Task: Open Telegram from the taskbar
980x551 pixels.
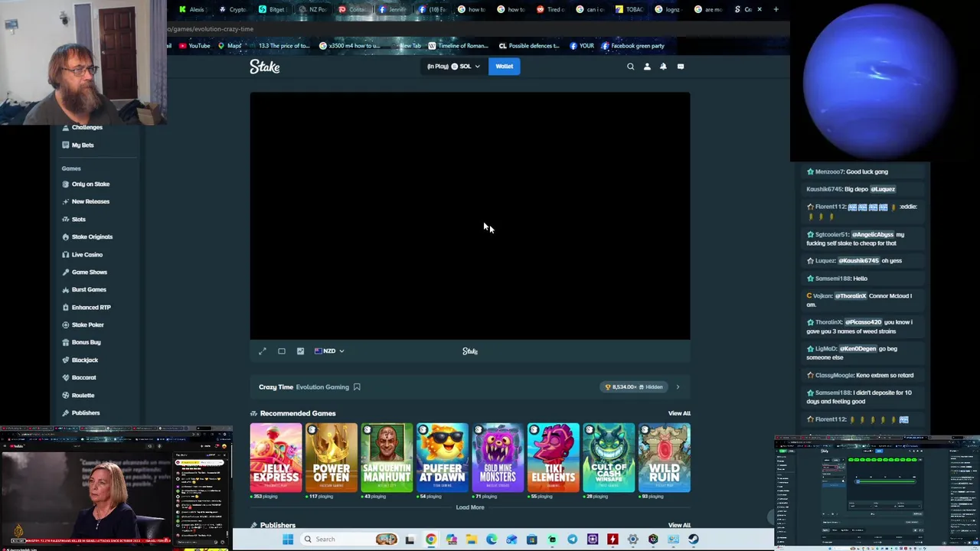Action: [x=572, y=540]
